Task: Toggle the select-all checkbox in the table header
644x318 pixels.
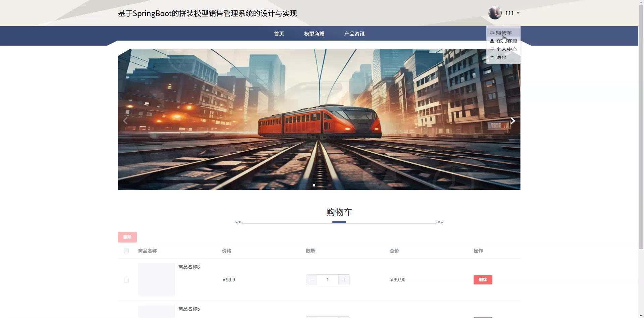Action: coord(126,251)
